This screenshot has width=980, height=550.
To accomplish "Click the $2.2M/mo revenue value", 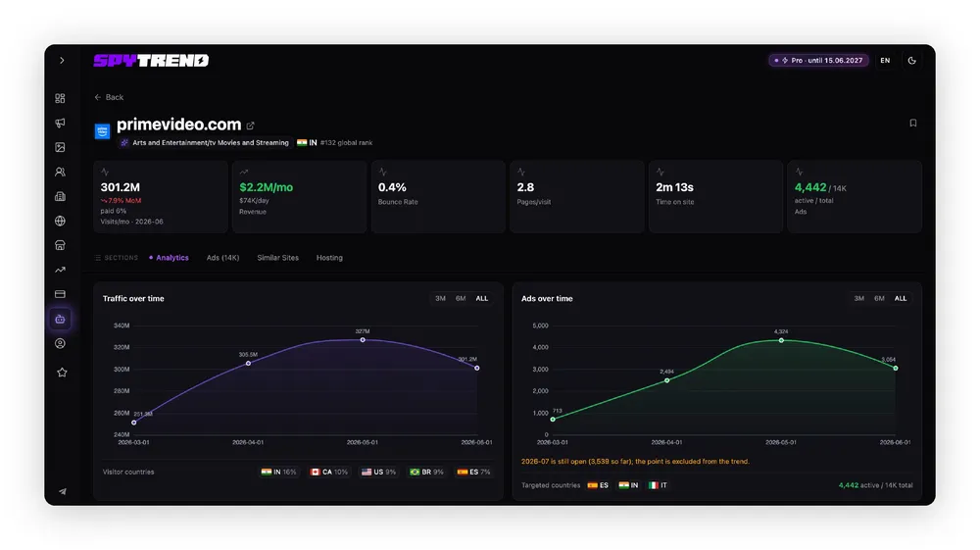I will (267, 187).
